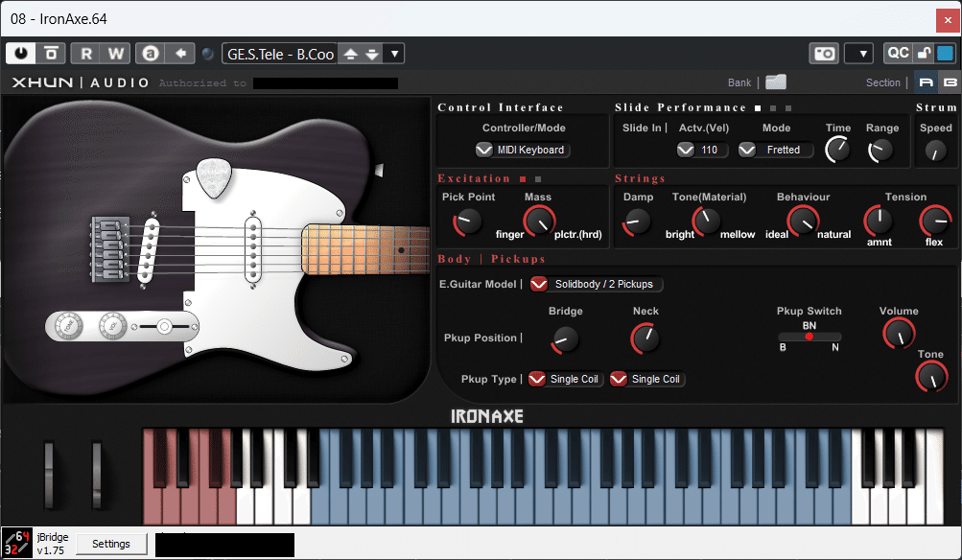Open the Actv.(Vel) 110 dropdown

click(x=702, y=150)
